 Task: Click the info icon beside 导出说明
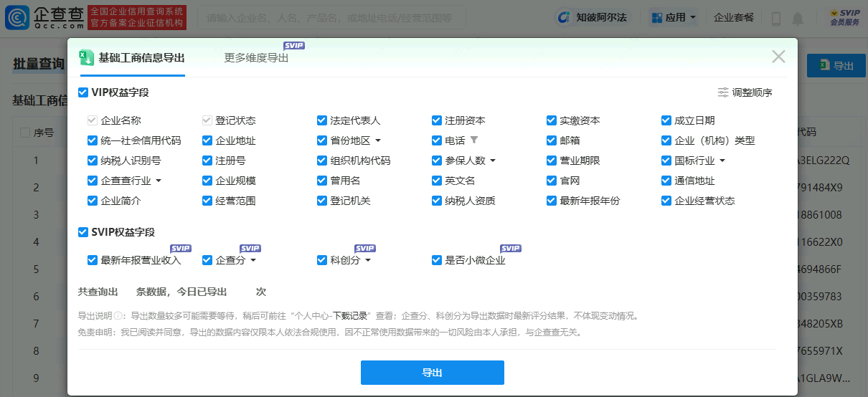118,316
